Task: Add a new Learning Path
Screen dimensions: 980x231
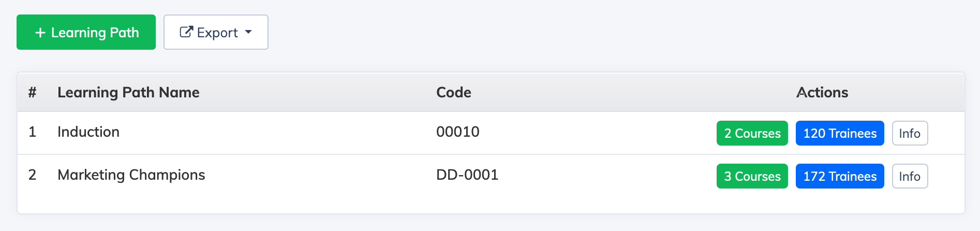Action: (x=86, y=32)
